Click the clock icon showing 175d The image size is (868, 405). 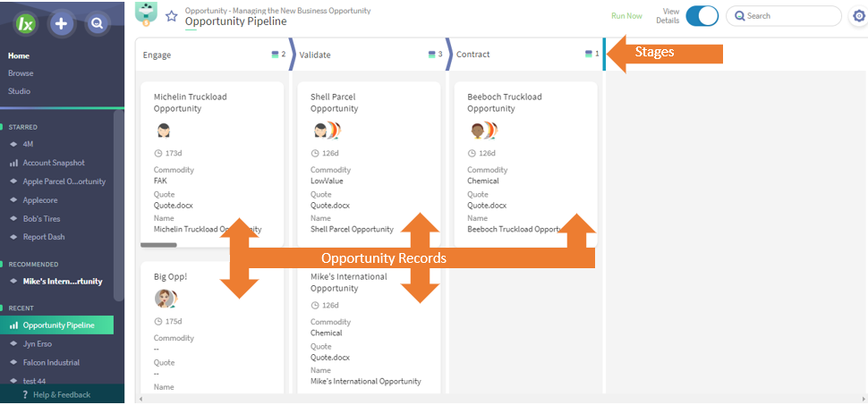coord(158,322)
